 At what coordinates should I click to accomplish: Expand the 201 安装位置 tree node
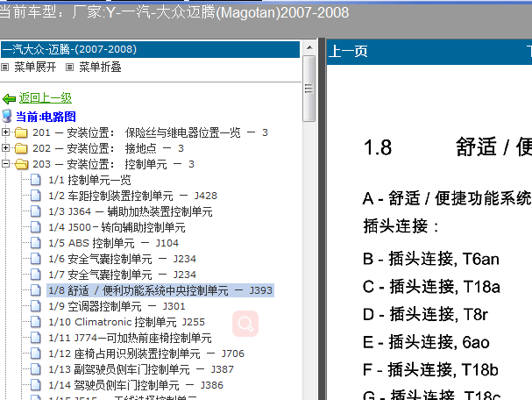(x=5, y=132)
